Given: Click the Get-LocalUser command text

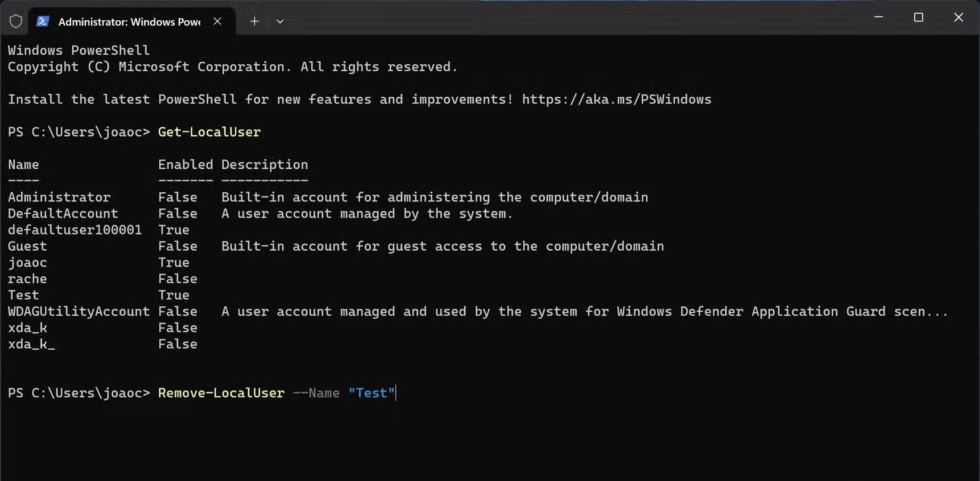Looking at the screenshot, I should [x=209, y=132].
